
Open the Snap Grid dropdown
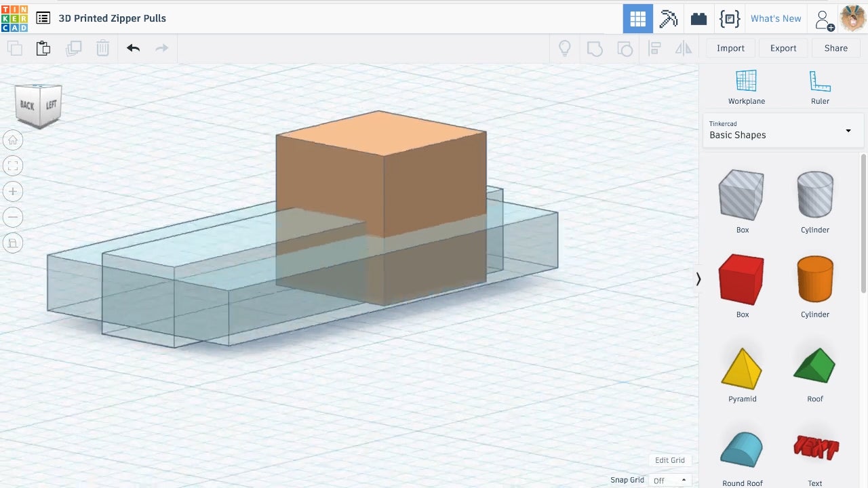(x=669, y=480)
